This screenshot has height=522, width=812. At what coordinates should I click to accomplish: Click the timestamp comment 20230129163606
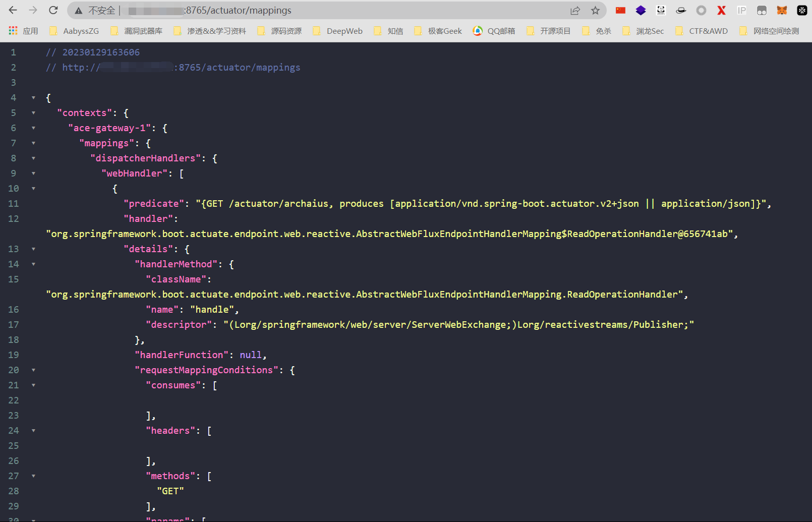[x=93, y=52]
